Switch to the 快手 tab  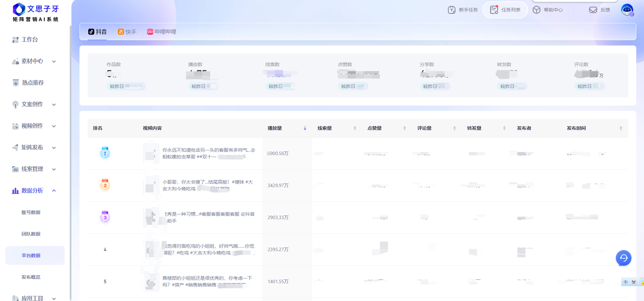point(127,32)
